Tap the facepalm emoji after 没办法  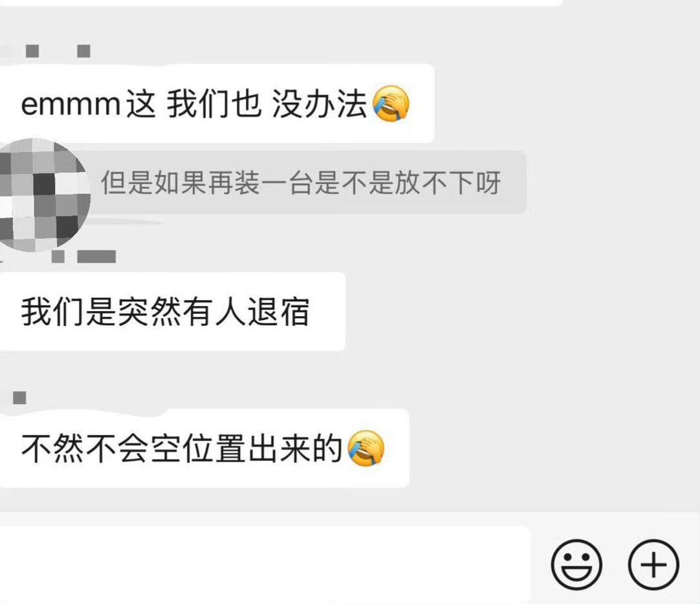(x=391, y=103)
